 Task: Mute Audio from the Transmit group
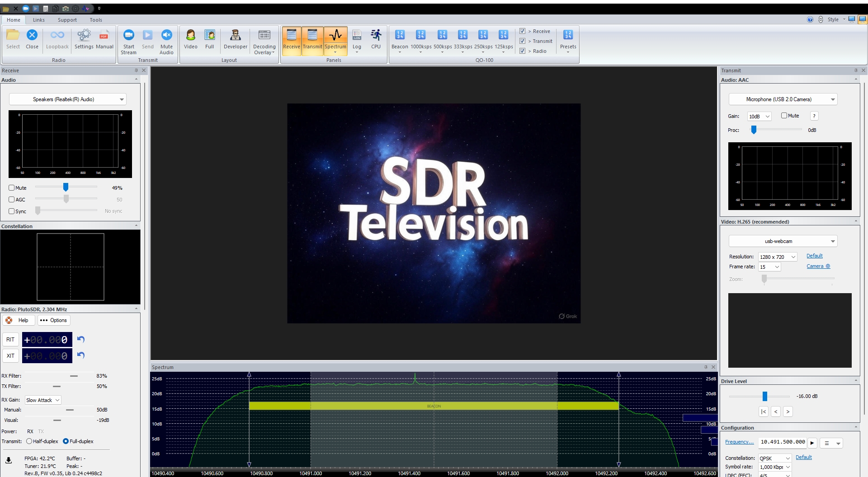[166, 42]
